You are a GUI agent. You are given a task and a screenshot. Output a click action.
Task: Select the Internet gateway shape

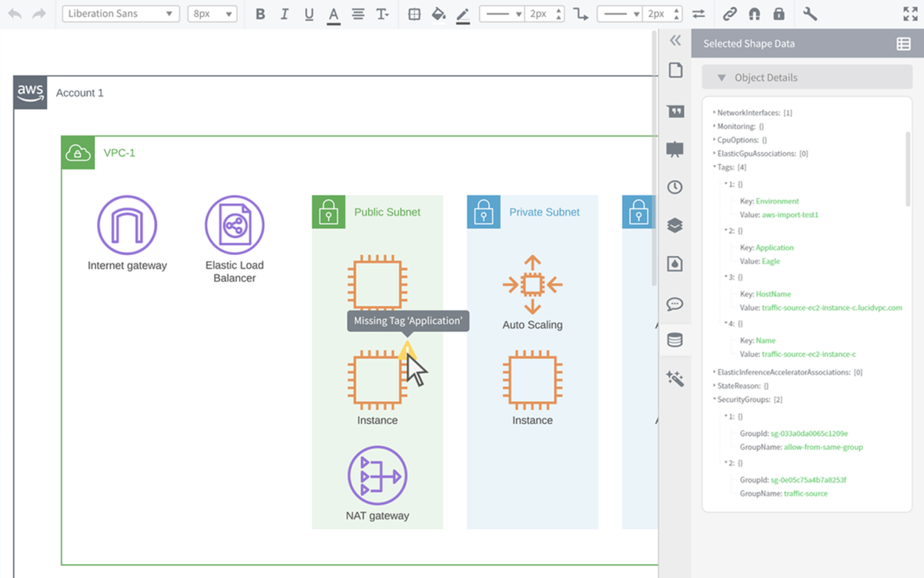(127, 225)
